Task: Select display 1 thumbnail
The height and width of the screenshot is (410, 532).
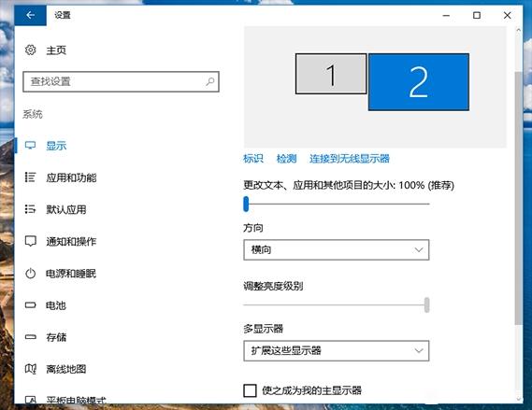Action: pos(331,74)
